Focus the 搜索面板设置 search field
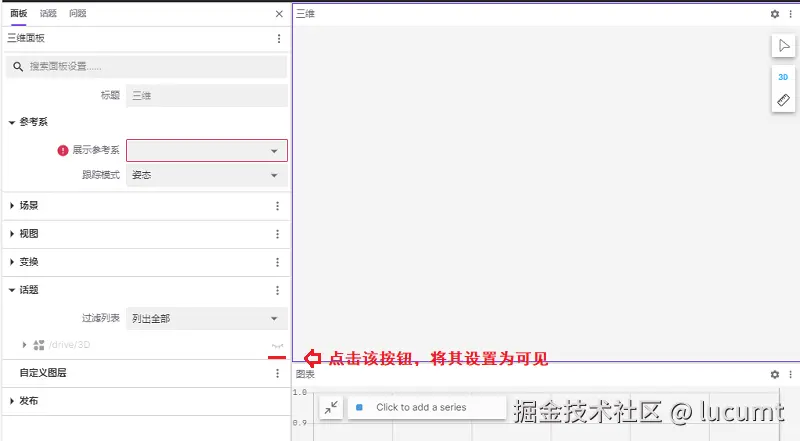The width and height of the screenshot is (800, 441). pos(146,66)
